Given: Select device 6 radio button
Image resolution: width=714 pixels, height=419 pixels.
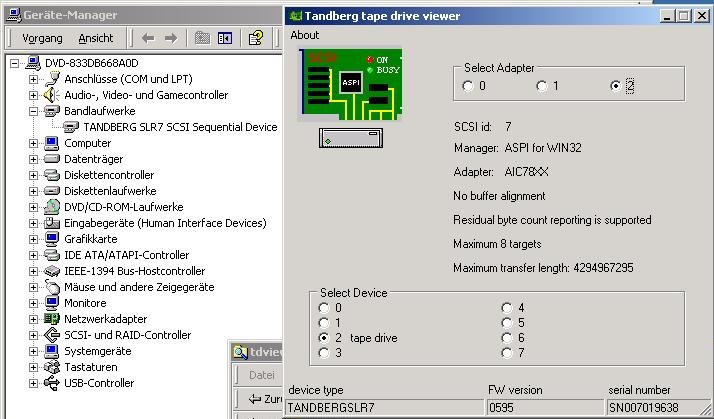Looking at the screenshot, I should coord(507,338).
